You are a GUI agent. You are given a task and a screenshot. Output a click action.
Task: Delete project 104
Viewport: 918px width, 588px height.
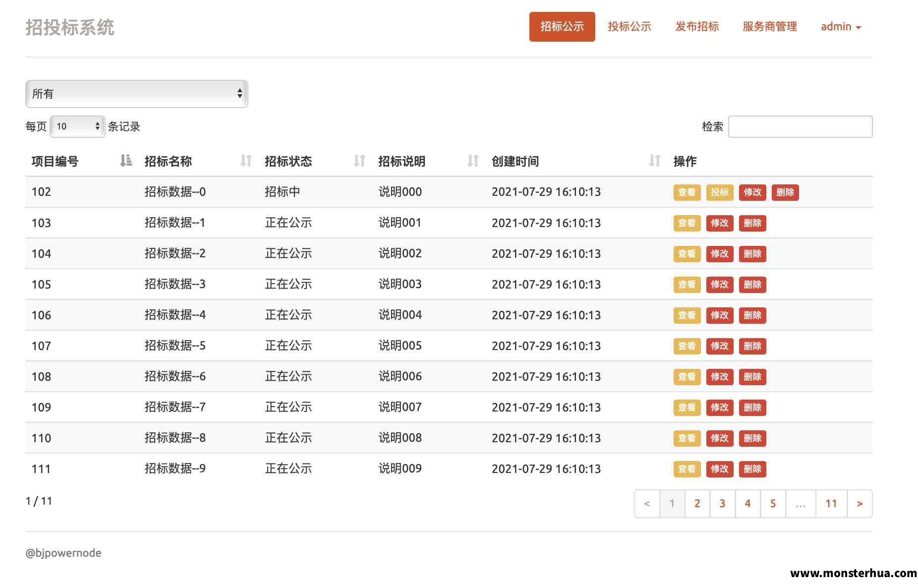(752, 254)
